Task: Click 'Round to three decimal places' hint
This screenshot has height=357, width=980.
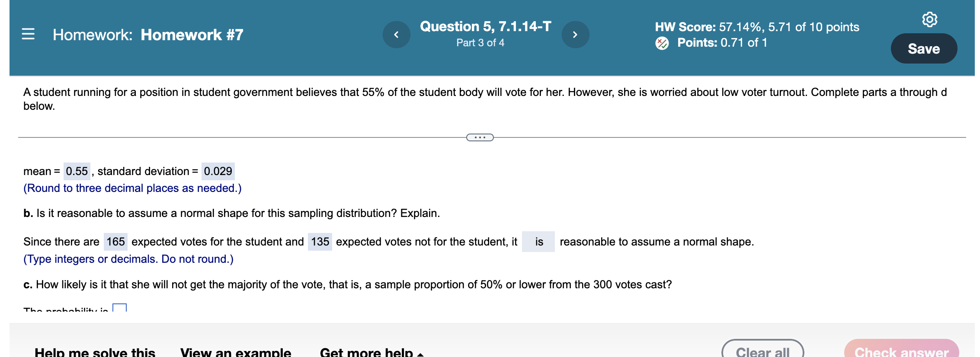Action: tap(132, 188)
